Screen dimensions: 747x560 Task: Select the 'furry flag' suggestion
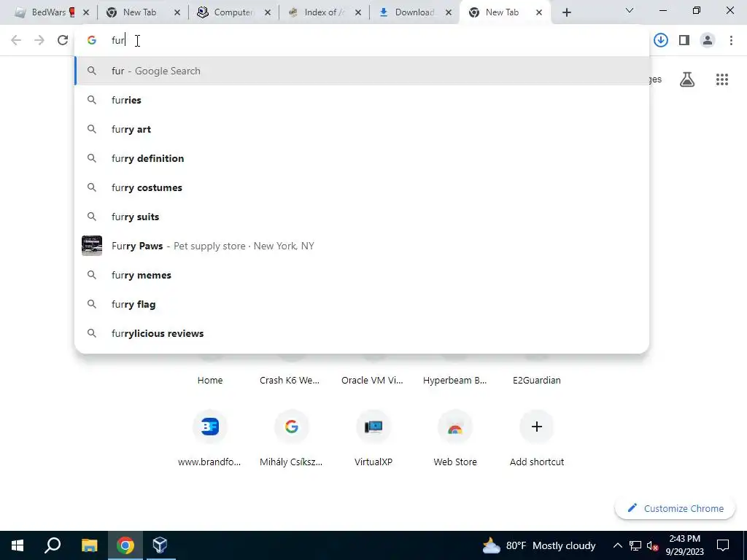tap(362, 304)
